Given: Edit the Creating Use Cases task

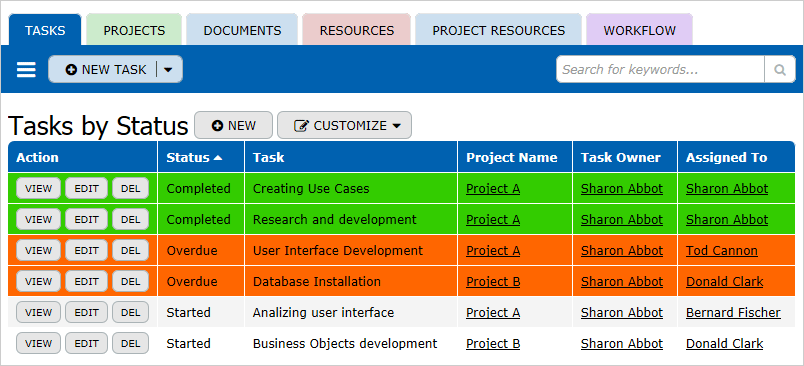Looking at the screenshot, I should tap(86, 189).
